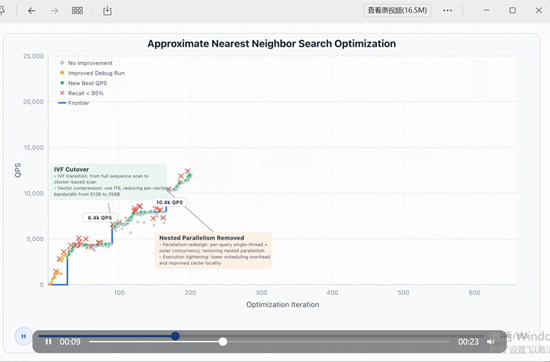The width and height of the screenshot is (550, 362).
Task: Click the 00:23 total duration label
Action: coord(468,342)
